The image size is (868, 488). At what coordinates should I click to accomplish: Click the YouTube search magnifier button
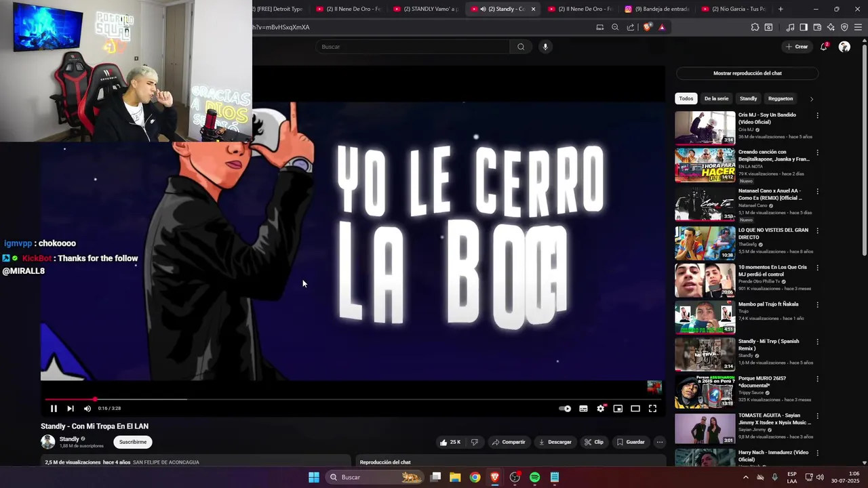(x=521, y=47)
